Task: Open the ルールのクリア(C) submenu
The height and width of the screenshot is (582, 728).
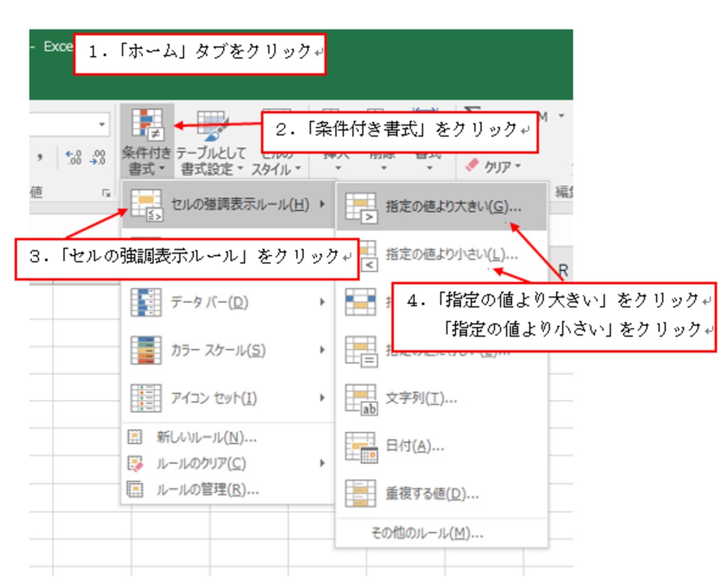Action: [x=229, y=464]
